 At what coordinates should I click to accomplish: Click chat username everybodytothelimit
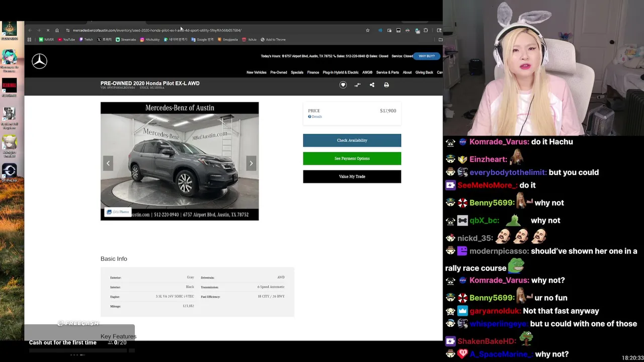508,172
